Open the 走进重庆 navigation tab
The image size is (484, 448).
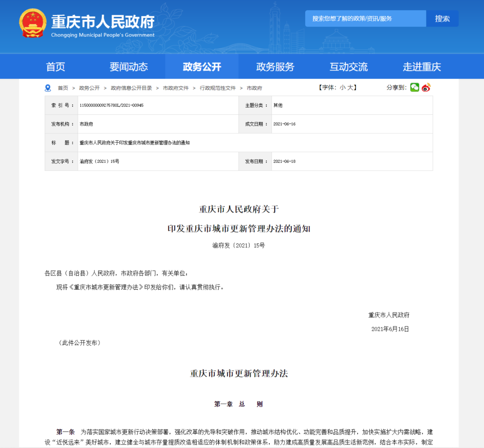[x=422, y=67]
